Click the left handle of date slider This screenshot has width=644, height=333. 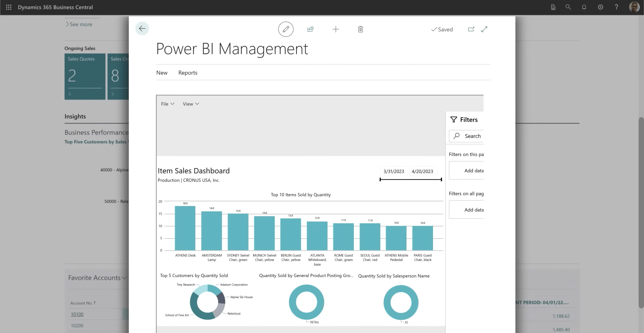coord(380,180)
